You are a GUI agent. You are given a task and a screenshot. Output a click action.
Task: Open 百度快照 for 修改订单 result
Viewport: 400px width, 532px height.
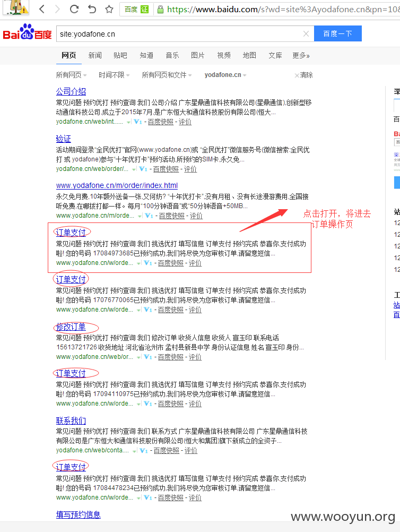click(x=171, y=357)
